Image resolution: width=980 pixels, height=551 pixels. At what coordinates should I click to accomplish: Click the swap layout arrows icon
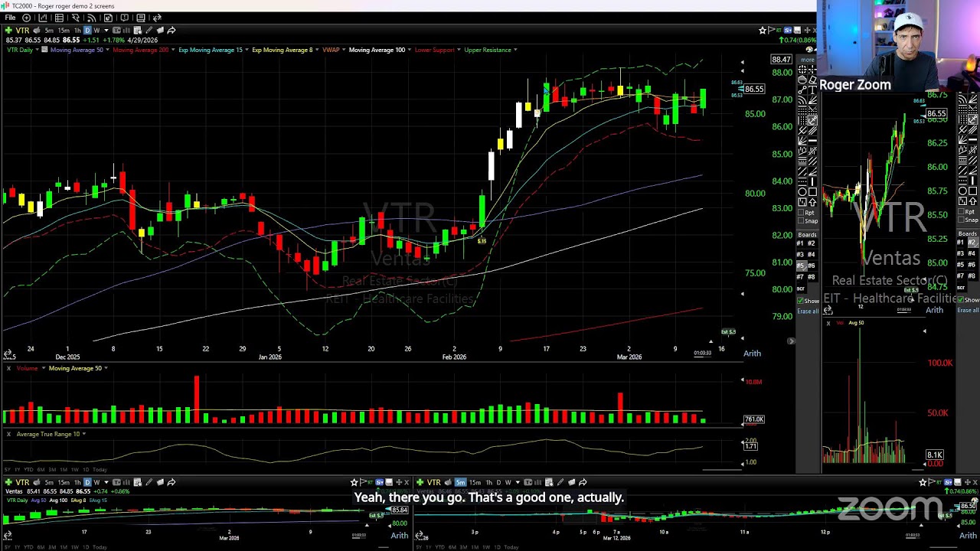point(157,18)
